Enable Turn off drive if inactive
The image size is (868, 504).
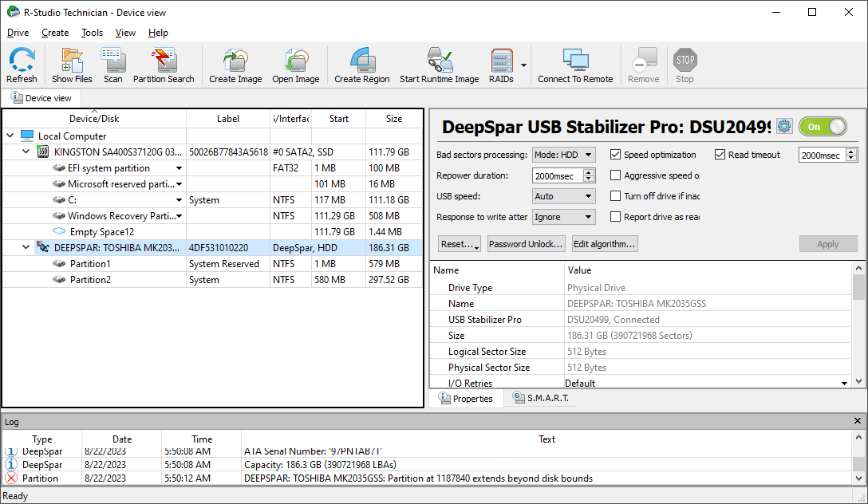615,196
